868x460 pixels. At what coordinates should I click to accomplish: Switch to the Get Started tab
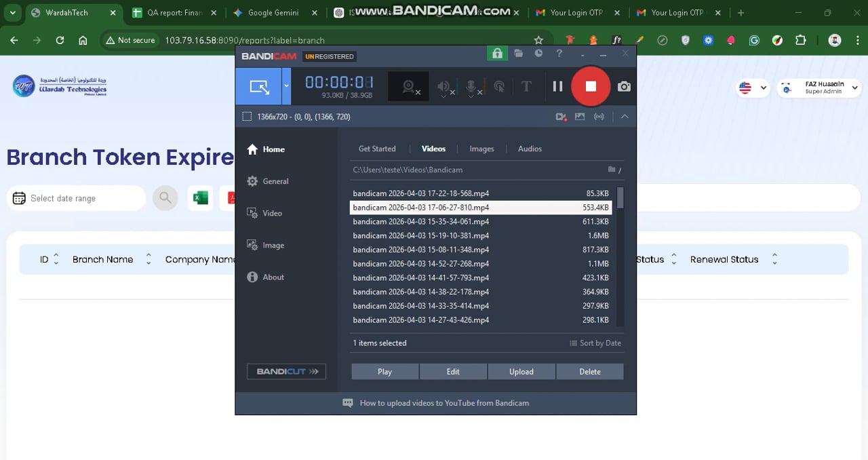coord(377,149)
